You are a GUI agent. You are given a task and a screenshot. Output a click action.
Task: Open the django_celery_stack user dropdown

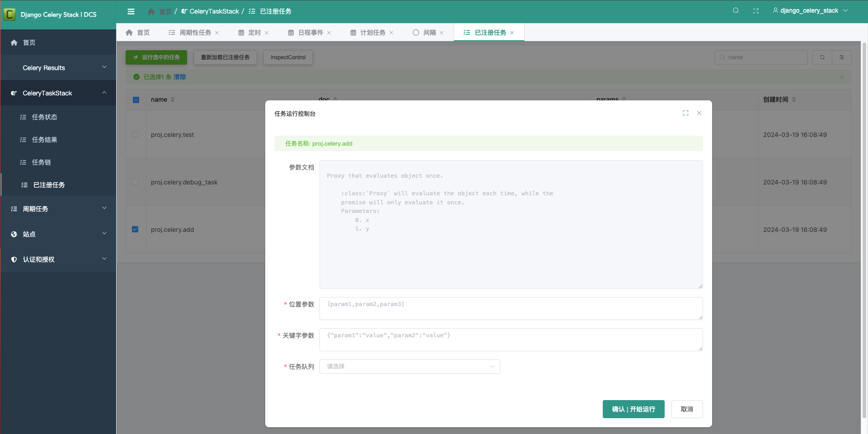tap(810, 10)
